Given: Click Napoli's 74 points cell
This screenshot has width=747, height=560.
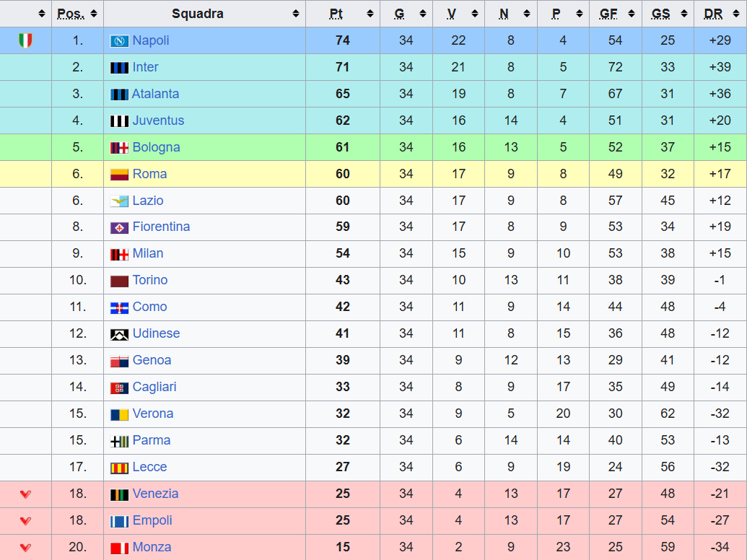Looking at the screenshot, I should tap(343, 40).
